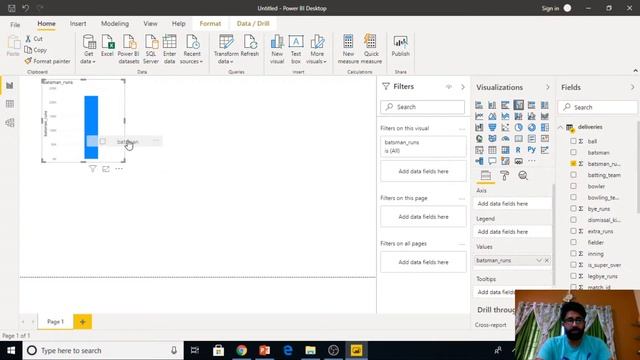This screenshot has width=640, height=360.
Task: Click the Excel data source icon
Action: click(x=107, y=45)
